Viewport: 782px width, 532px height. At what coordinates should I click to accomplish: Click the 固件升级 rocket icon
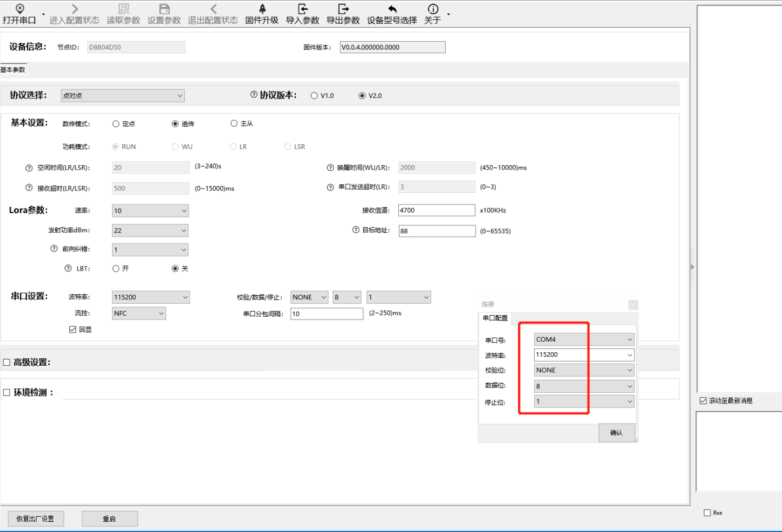(262, 9)
